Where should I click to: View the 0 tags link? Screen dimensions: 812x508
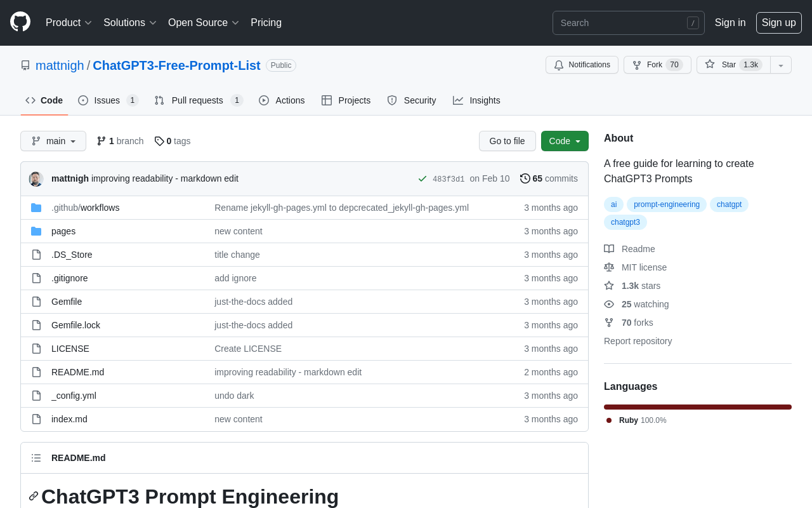(x=173, y=141)
